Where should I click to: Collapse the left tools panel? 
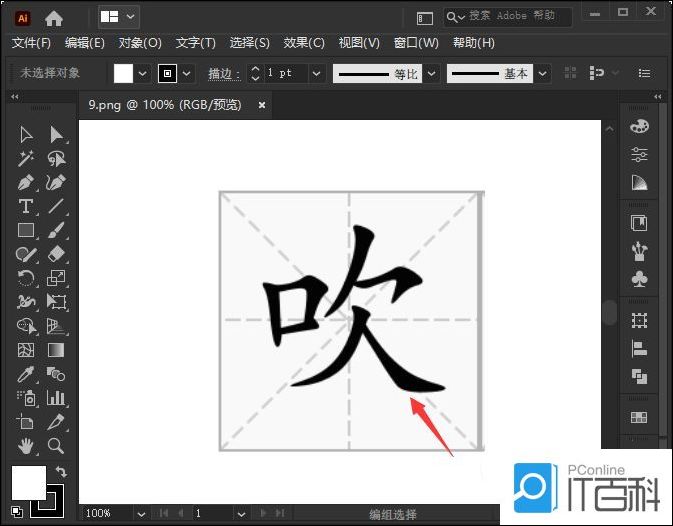pyautogui.click(x=15, y=97)
